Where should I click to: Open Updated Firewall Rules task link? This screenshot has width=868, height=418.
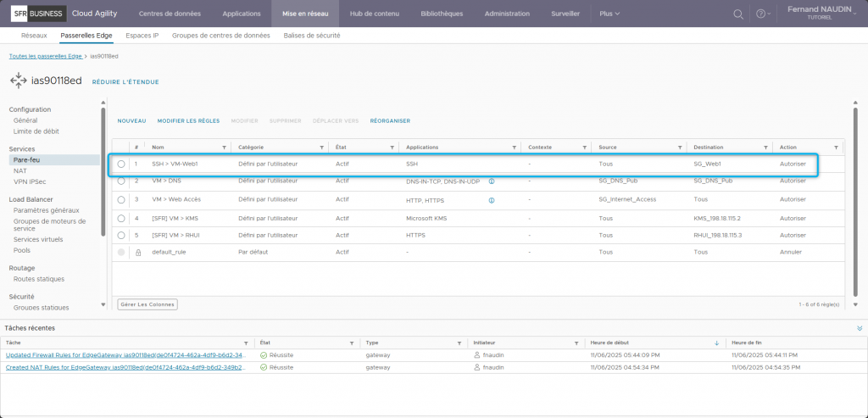(x=125, y=354)
